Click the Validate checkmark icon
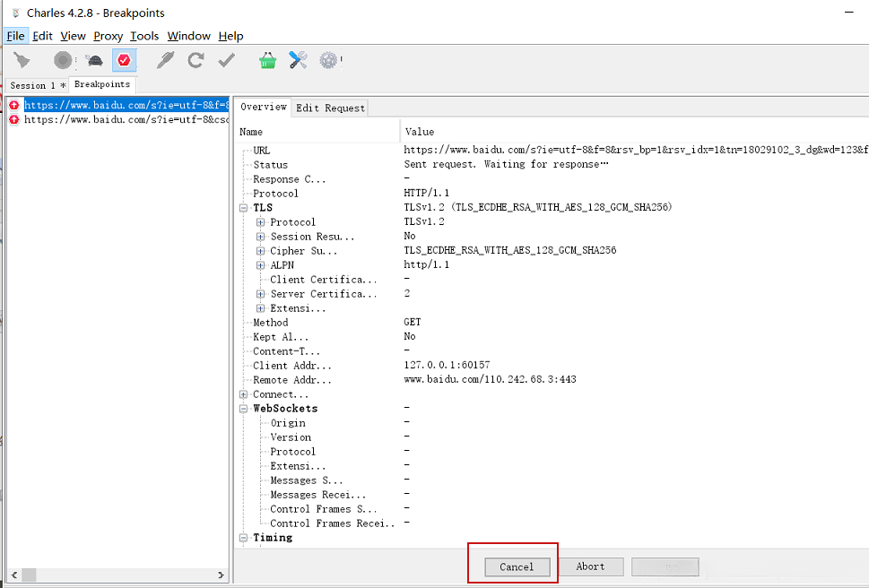The image size is (869, 588). [x=226, y=60]
